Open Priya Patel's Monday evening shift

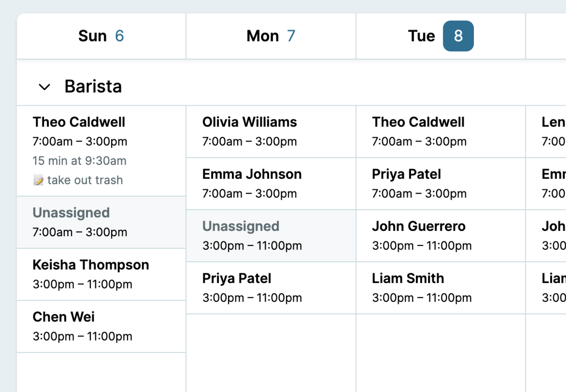click(x=271, y=288)
